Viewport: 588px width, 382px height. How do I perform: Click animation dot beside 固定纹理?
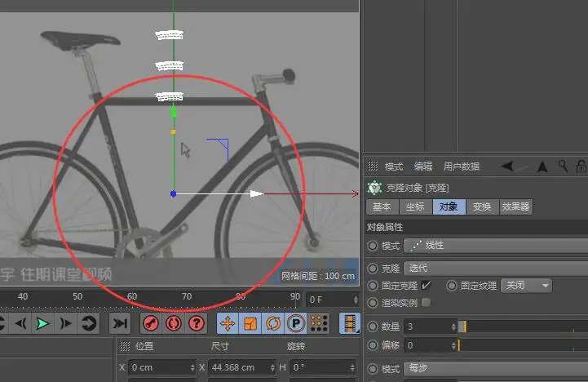click(452, 286)
